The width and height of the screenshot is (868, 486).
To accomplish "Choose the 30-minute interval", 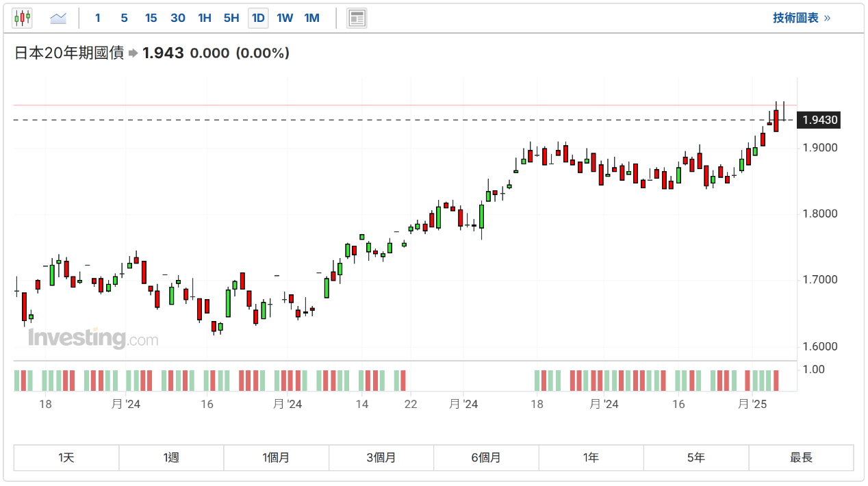I will [x=178, y=18].
